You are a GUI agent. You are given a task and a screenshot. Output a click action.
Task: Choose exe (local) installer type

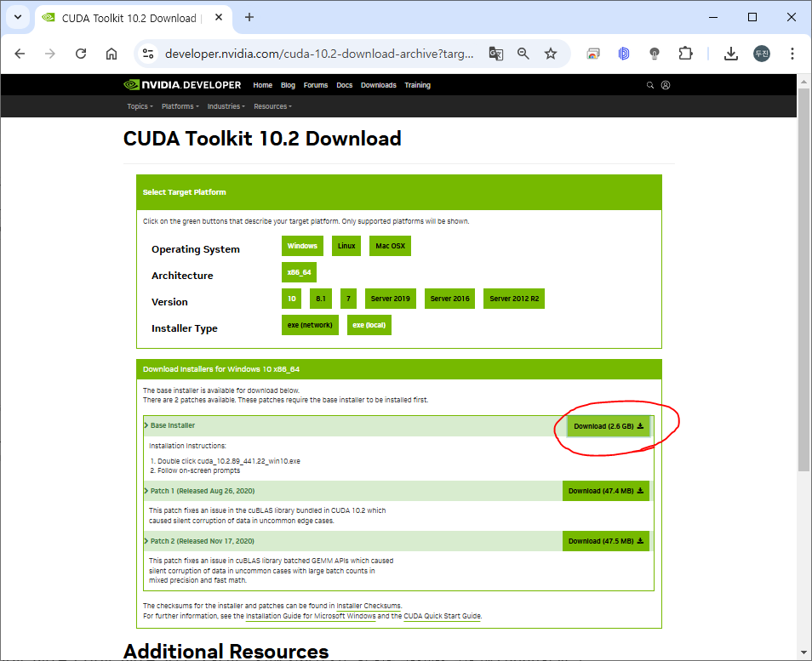tap(369, 325)
